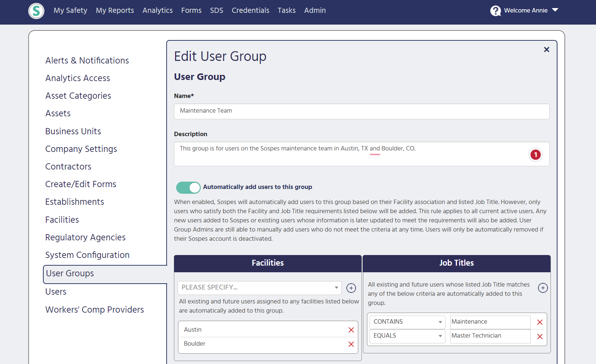Open the Credentials menu
596x364 pixels.
pos(250,10)
